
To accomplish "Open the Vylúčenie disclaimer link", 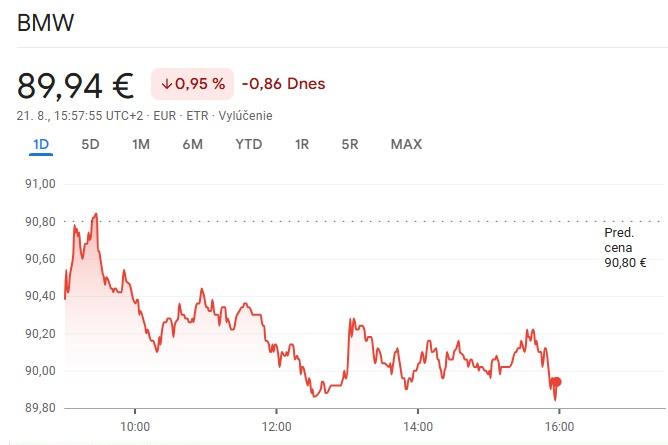I will coord(246,116).
